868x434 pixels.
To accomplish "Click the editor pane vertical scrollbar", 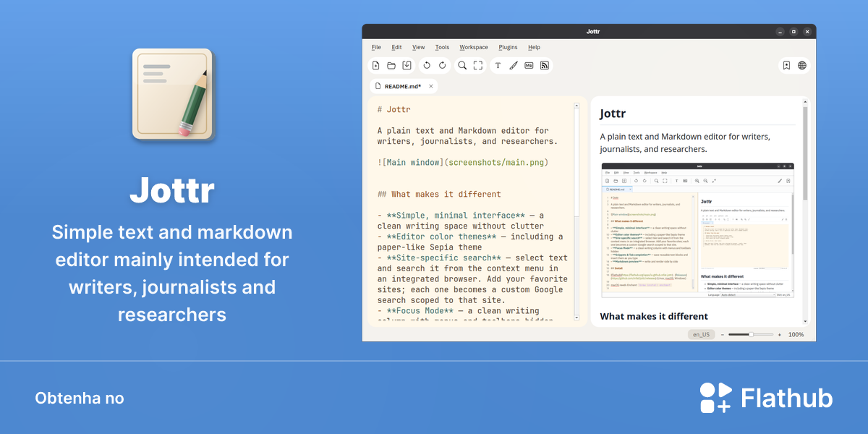I will [x=576, y=212].
